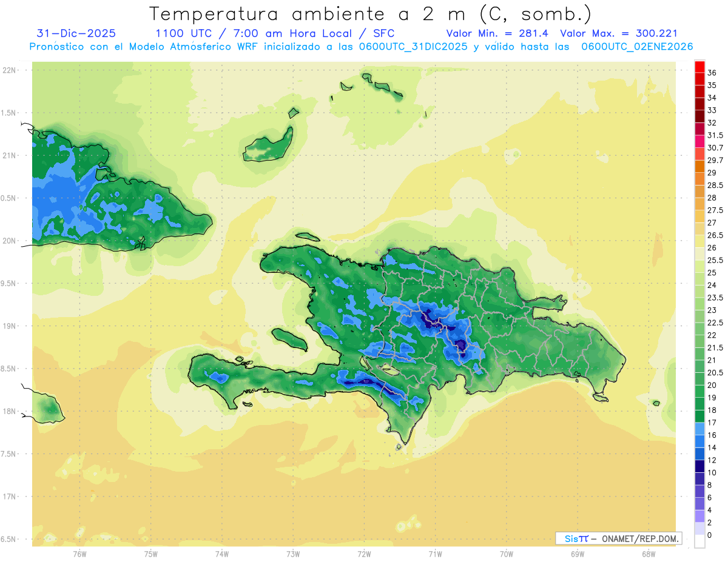Screen dimensions: 728x562
Task: Select the purple legend swatch between 4 and 6
Action: coord(699,504)
